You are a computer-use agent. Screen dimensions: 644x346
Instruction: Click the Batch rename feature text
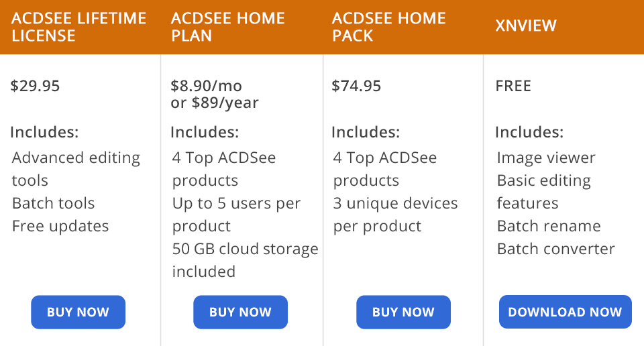549,226
